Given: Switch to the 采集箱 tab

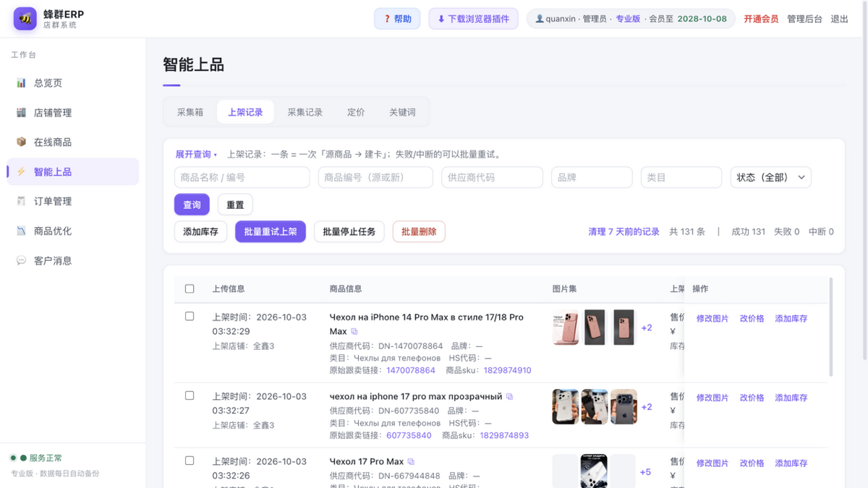Looking at the screenshot, I should 190,112.
